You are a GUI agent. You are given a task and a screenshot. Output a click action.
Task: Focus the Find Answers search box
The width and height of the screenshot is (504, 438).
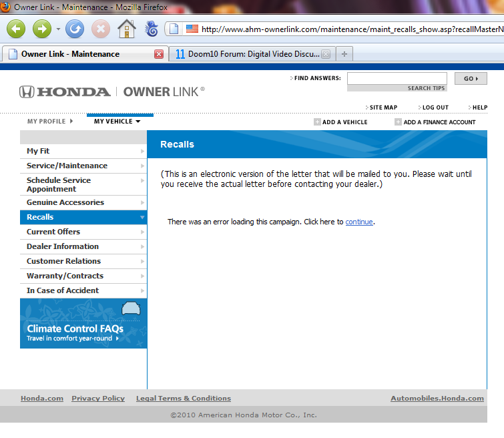[x=397, y=79]
